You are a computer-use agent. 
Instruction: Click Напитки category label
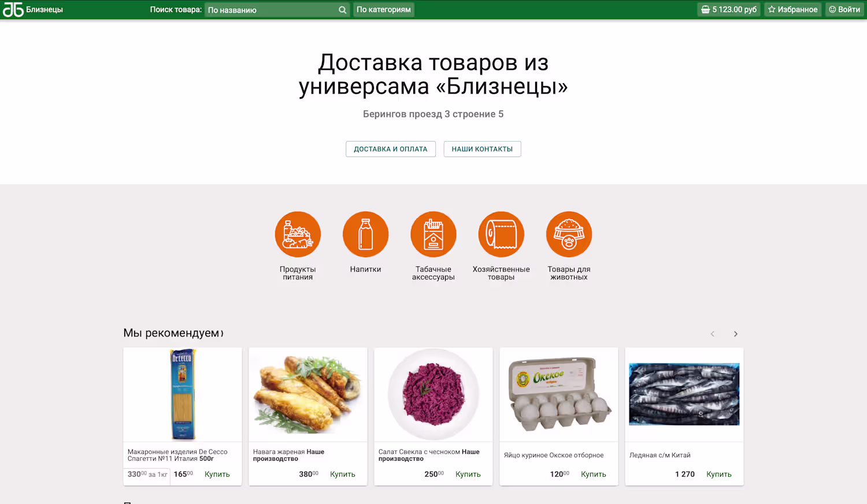tap(365, 269)
